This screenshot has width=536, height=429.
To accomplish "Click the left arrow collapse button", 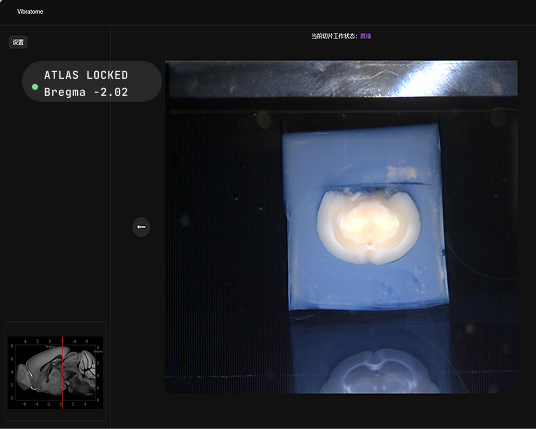I will (141, 227).
